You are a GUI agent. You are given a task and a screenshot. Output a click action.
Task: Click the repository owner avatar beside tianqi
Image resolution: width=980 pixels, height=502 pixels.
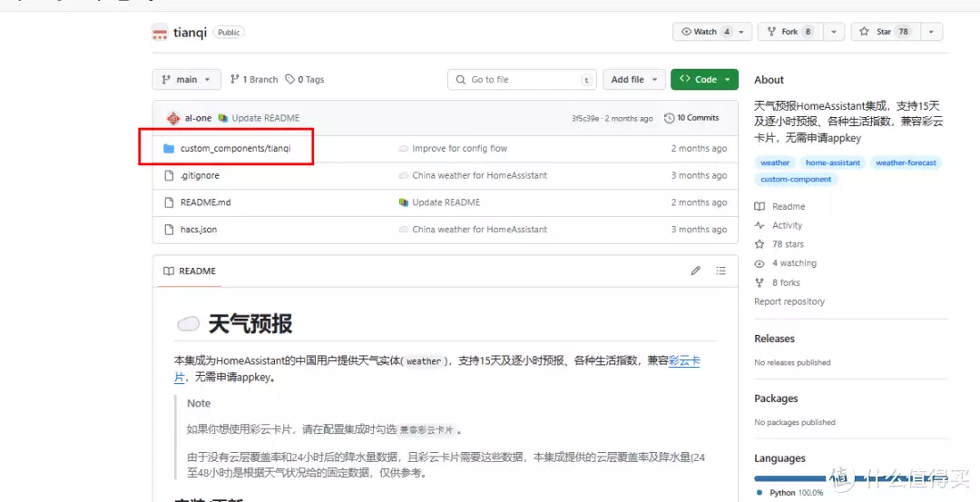(x=160, y=32)
